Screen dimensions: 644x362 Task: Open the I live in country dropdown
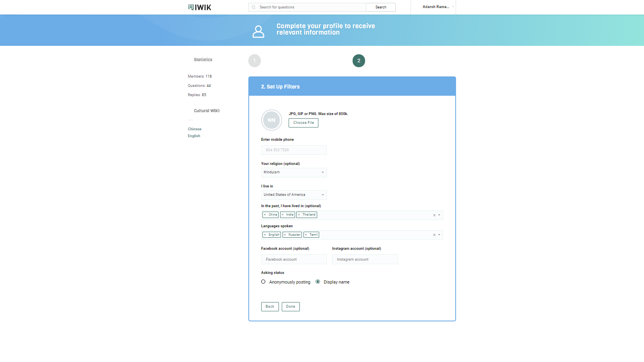click(x=294, y=195)
